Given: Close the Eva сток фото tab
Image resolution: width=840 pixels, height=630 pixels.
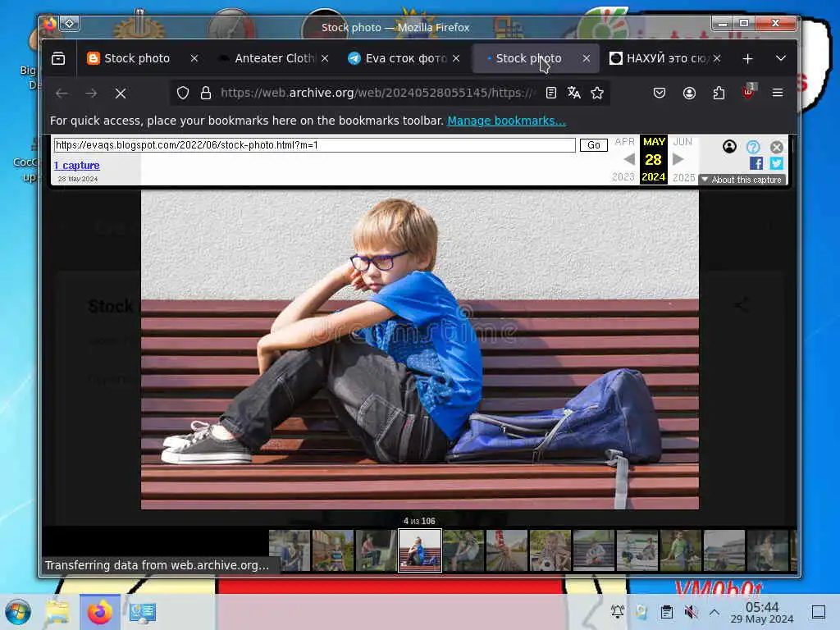Looking at the screenshot, I should (x=456, y=58).
